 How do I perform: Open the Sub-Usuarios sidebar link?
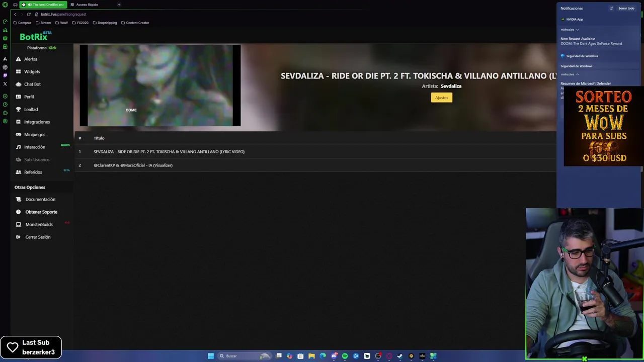click(37, 159)
